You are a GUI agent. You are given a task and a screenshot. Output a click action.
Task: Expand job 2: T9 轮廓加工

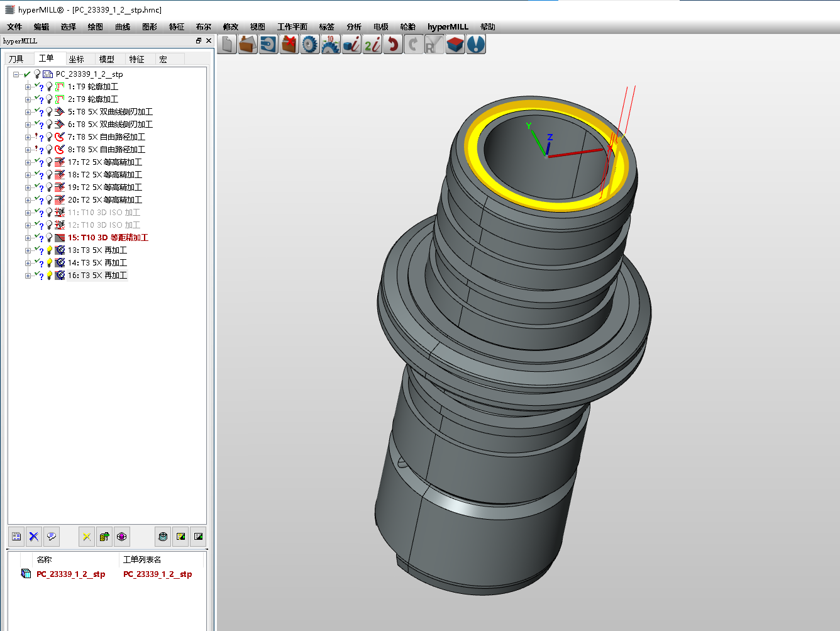(28, 99)
